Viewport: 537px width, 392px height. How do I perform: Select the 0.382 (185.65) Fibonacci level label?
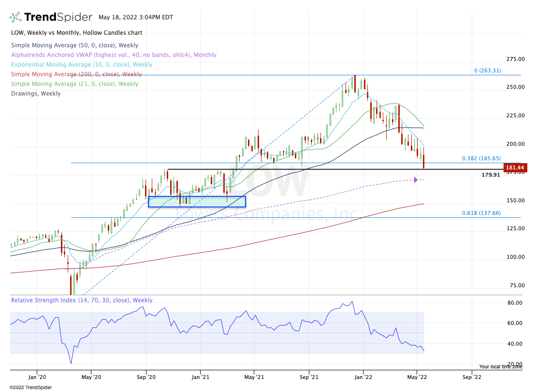coord(480,158)
